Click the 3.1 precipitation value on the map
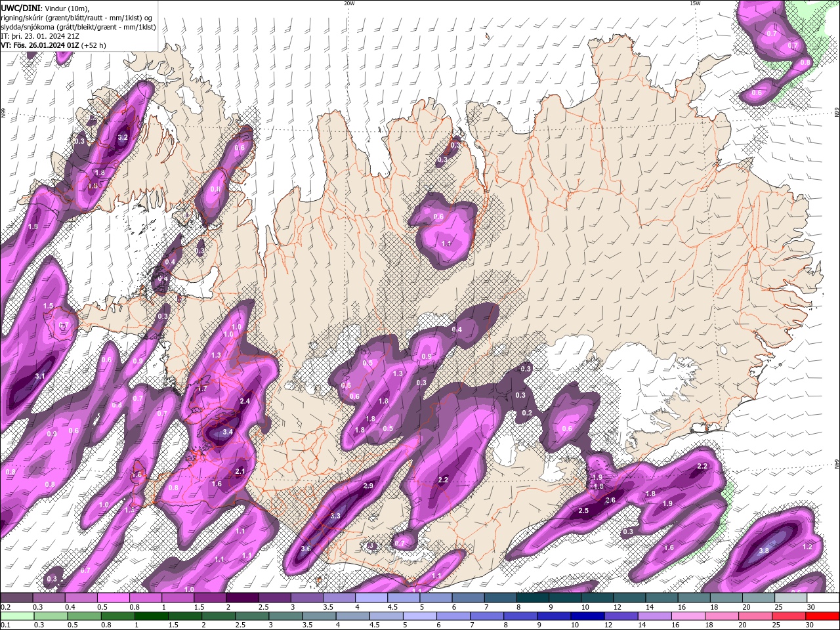Screen dimensions: 840x630 (40, 376)
